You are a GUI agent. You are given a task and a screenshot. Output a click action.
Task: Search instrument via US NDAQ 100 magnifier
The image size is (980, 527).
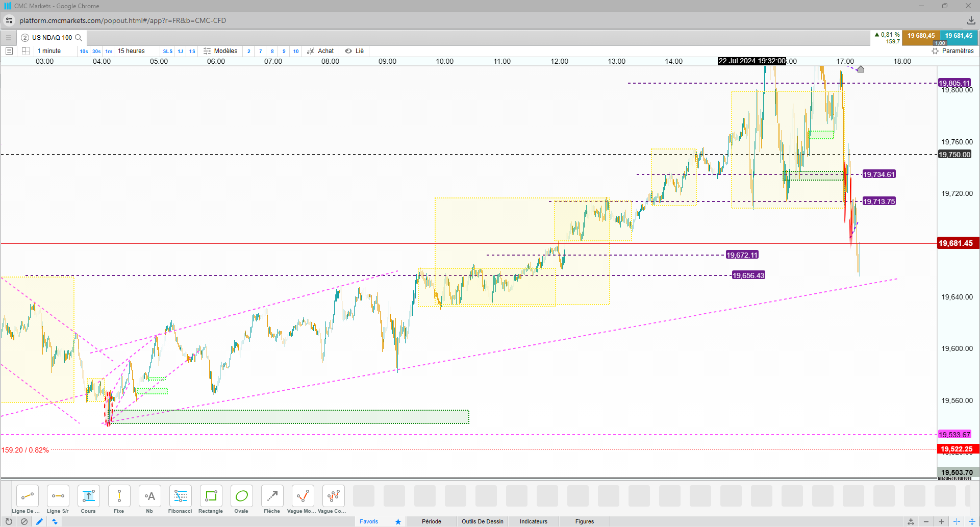point(79,38)
